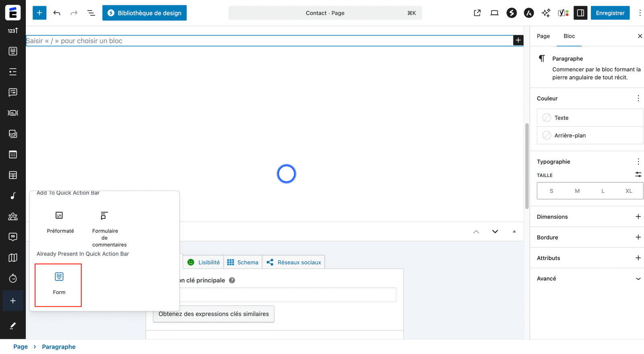Switch to the Page tab

click(x=543, y=36)
